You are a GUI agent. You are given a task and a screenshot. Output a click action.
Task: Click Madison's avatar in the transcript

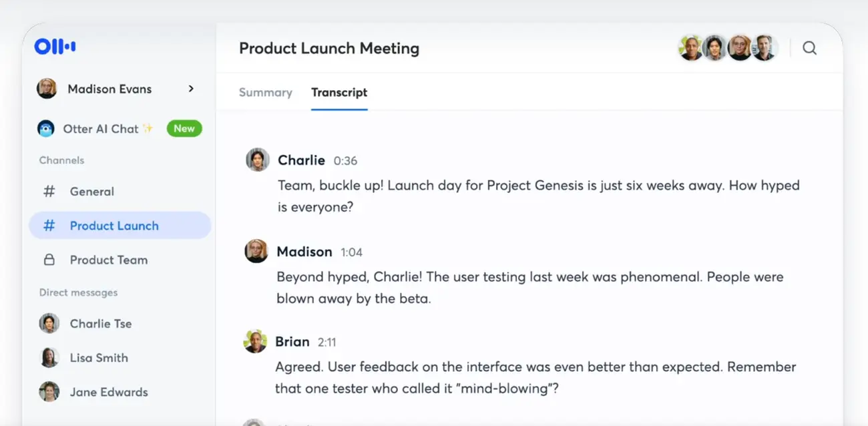256,252
